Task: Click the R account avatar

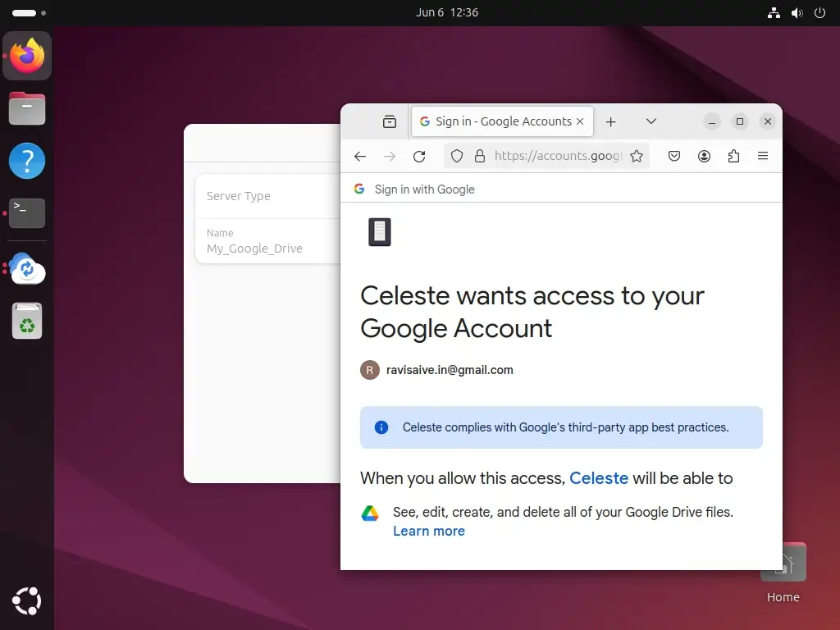Action: pyautogui.click(x=370, y=370)
